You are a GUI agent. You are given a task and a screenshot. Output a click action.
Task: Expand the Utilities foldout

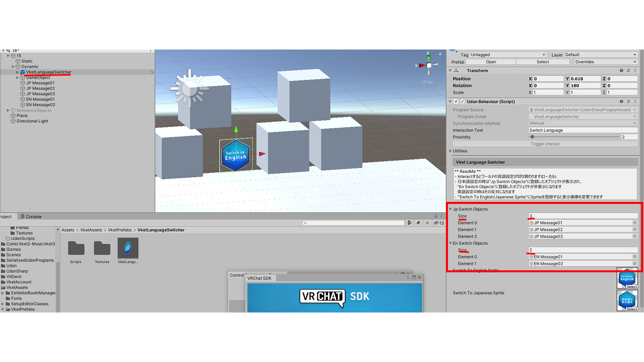tap(450, 151)
